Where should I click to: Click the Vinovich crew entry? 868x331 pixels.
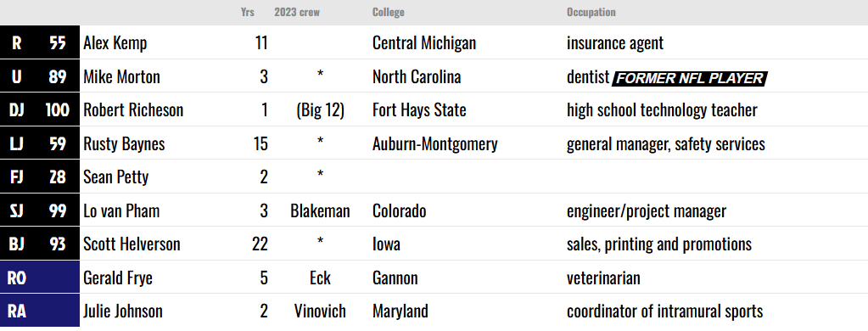click(x=320, y=311)
